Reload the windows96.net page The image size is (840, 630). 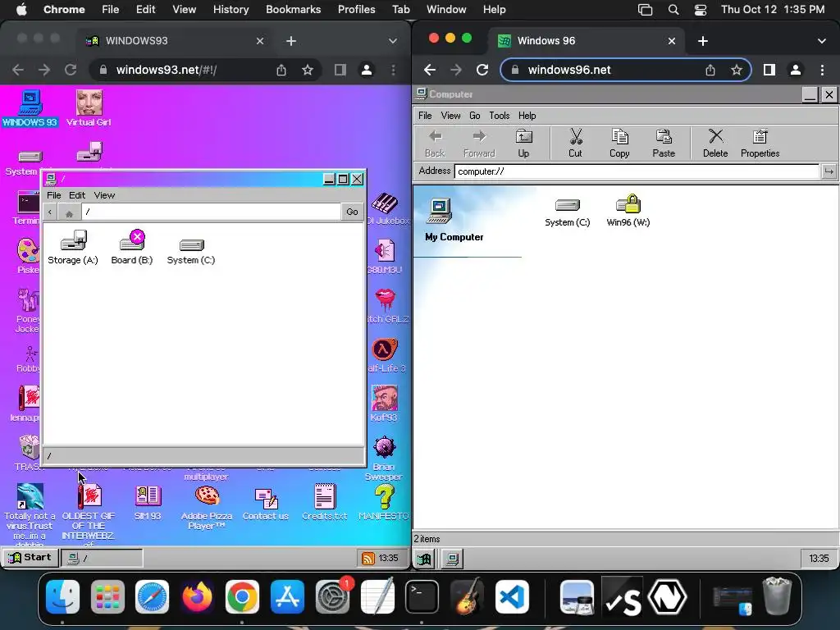click(482, 70)
